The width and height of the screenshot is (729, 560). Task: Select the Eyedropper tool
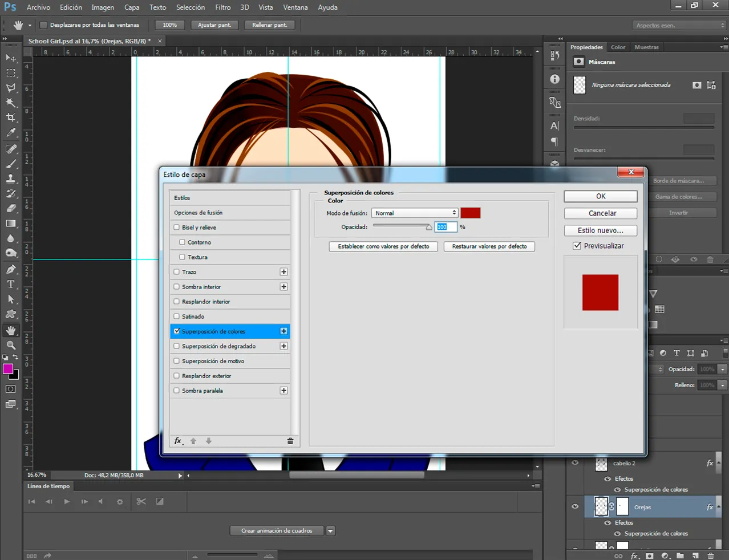[x=11, y=132]
